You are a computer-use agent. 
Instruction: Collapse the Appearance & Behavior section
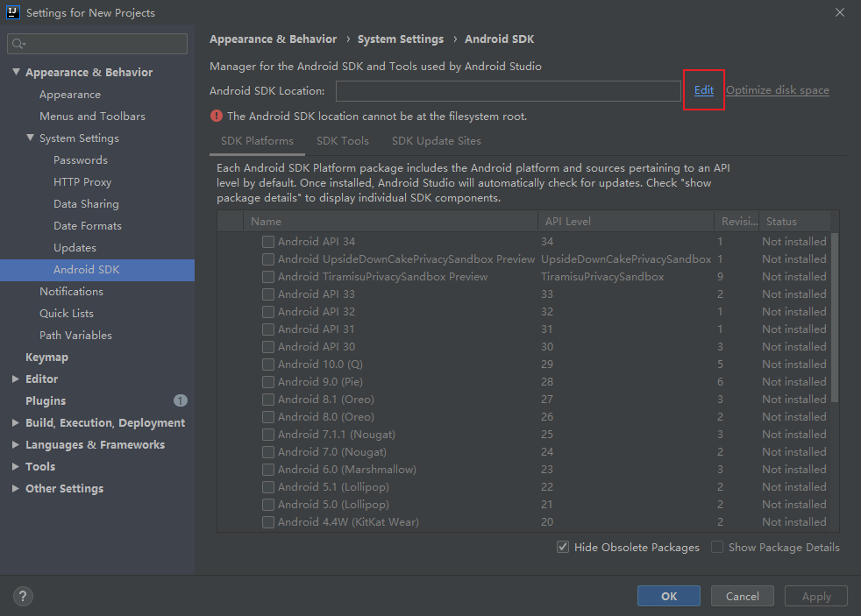(x=16, y=71)
